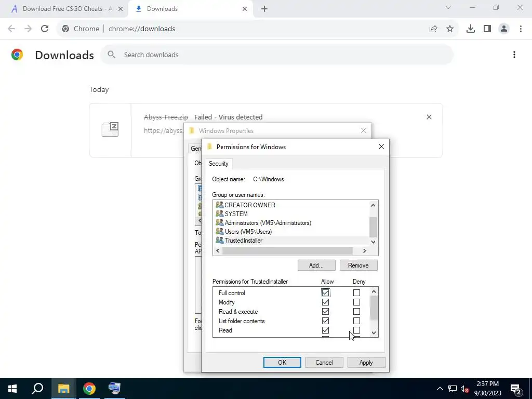
Task: Select the Security tab in Permissions dialog
Action: pyautogui.click(x=219, y=164)
